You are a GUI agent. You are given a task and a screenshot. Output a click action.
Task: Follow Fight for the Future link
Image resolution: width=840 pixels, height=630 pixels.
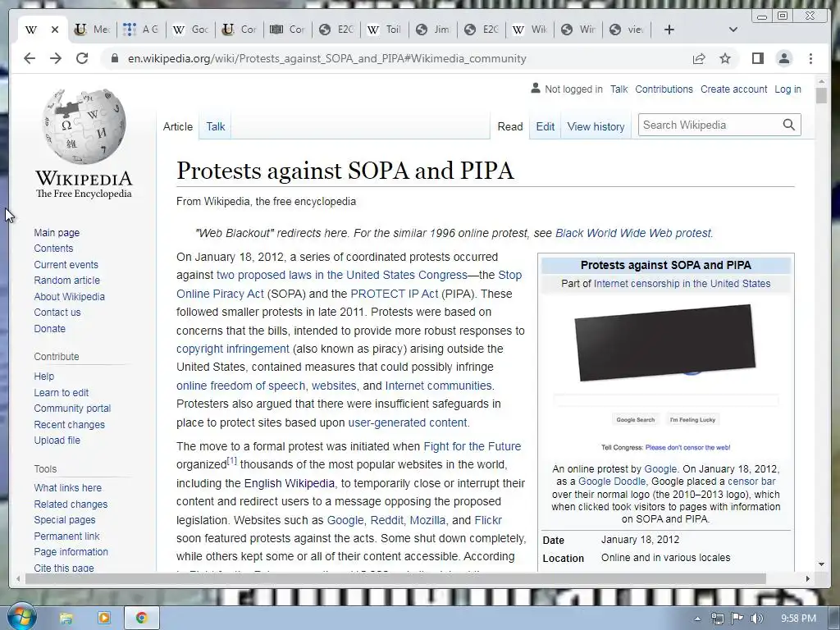pyautogui.click(x=472, y=446)
